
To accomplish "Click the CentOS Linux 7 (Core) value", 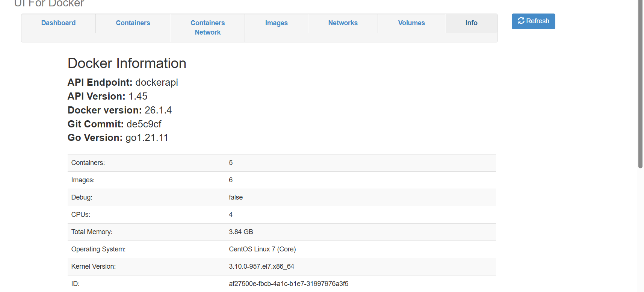I will click(x=262, y=249).
